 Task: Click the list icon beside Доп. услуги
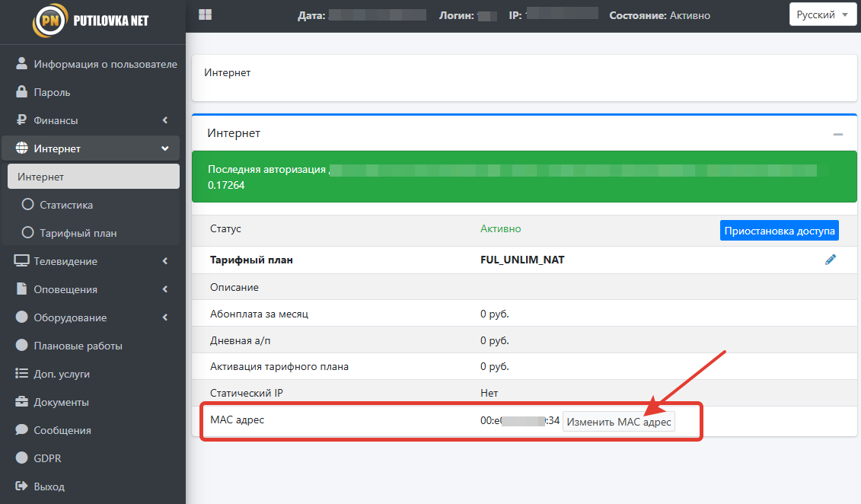(x=21, y=373)
